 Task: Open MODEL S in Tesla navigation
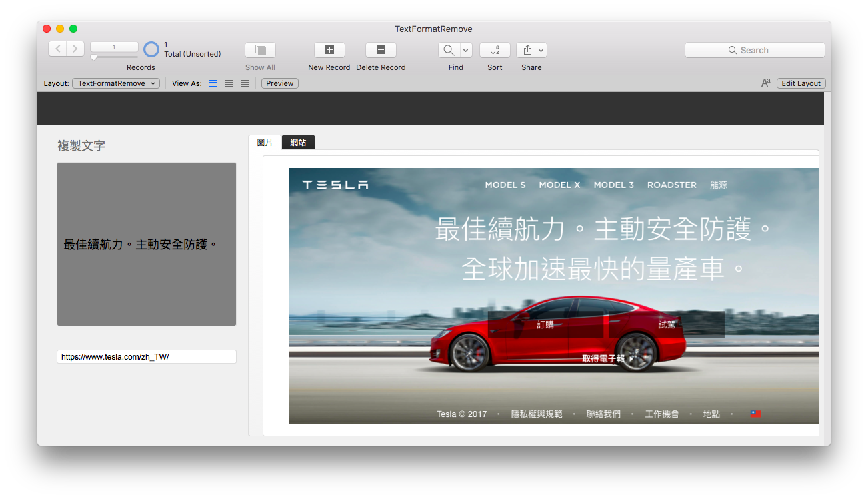click(505, 185)
